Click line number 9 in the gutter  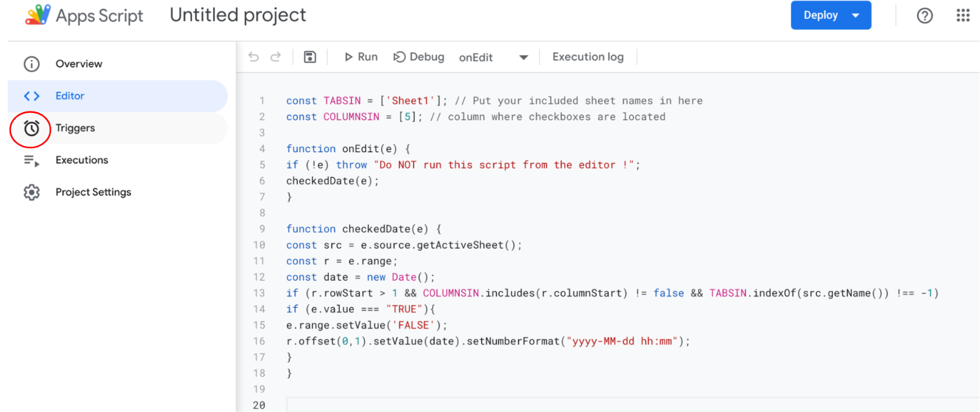(x=262, y=229)
